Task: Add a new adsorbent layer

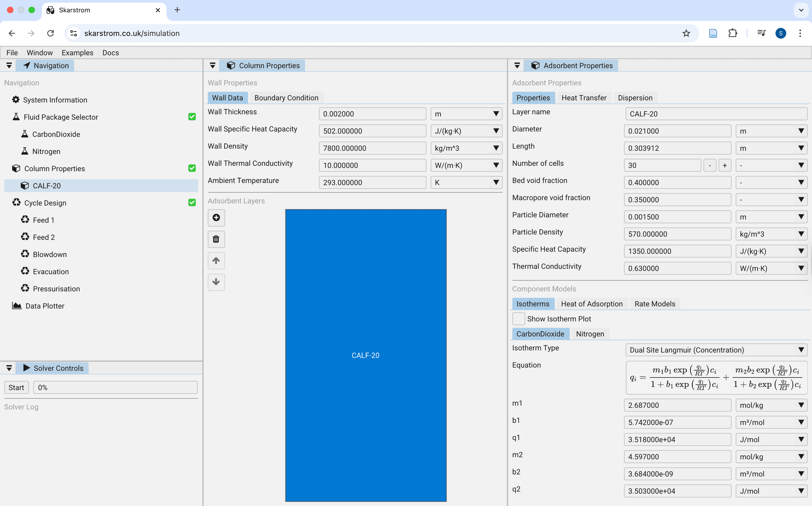Action: click(x=216, y=218)
